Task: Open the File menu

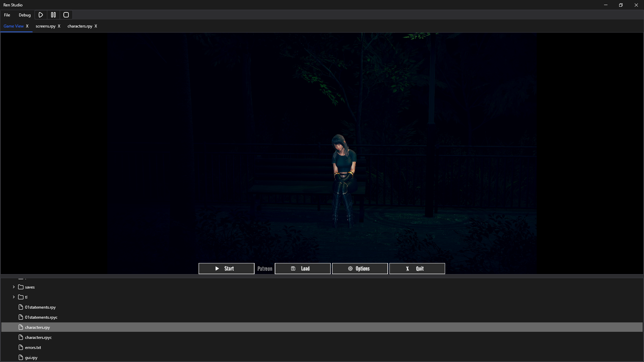Action: tap(7, 15)
